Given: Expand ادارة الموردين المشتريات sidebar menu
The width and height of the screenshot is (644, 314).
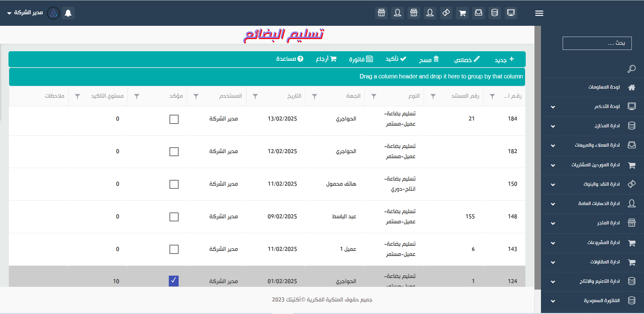Looking at the screenshot, I should pyautogui.click(x=553, y=165).
